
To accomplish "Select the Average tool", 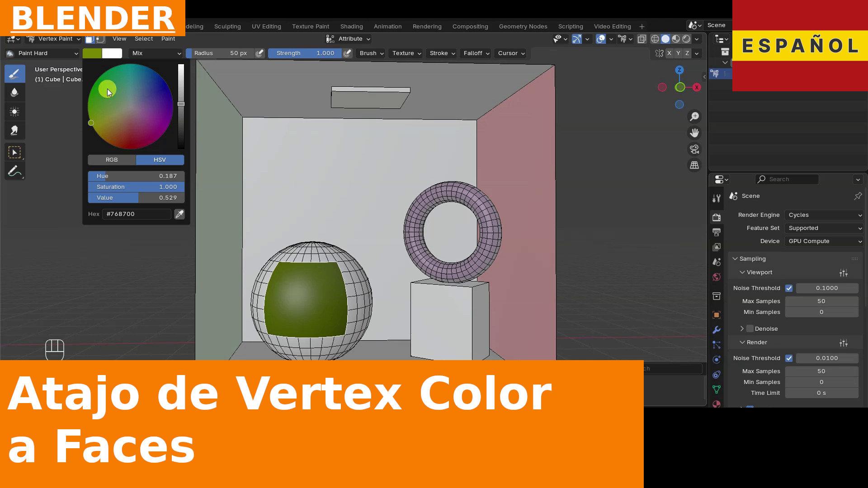I will point(14,112).
